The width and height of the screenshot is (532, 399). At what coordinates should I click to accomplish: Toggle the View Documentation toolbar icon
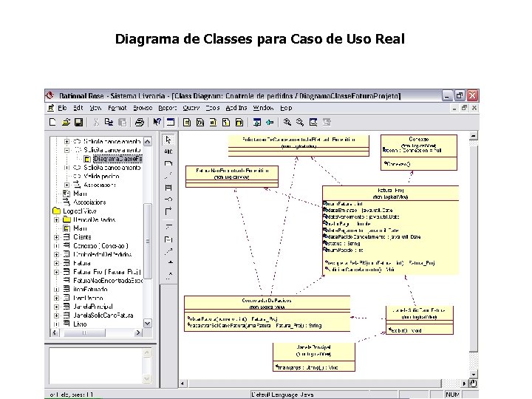171,122
